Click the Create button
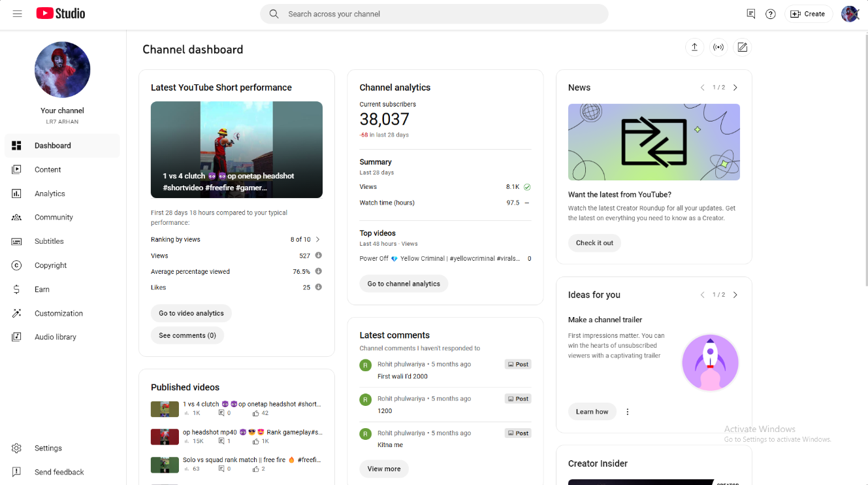The width and height of the screenshot is (868, 485). 809,14
